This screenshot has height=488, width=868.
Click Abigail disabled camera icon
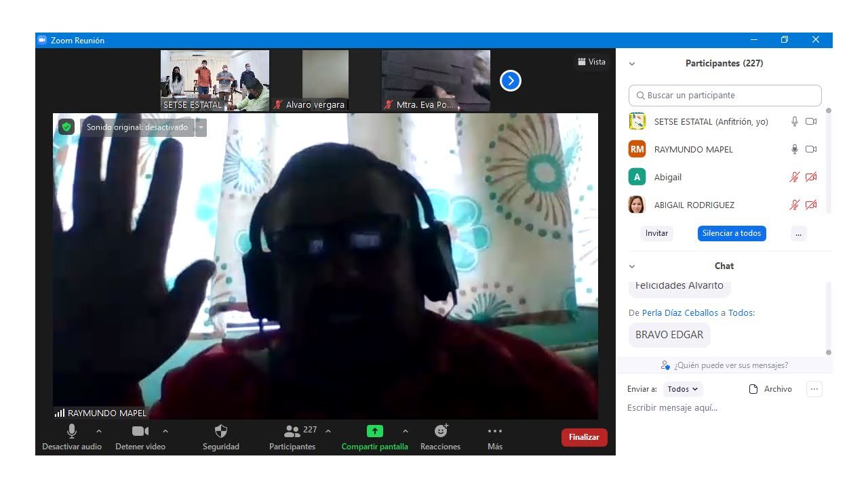(811, 177)
